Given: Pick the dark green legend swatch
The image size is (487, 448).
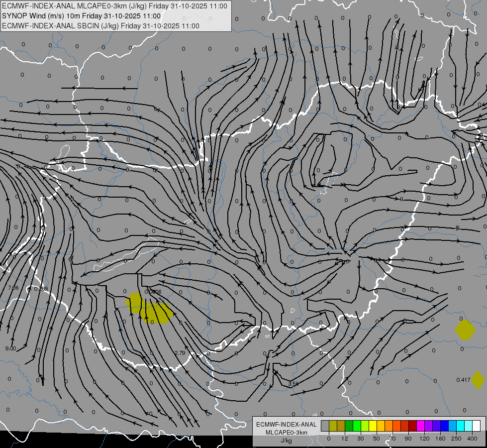Looking at the screenshot, I should 349,426.
